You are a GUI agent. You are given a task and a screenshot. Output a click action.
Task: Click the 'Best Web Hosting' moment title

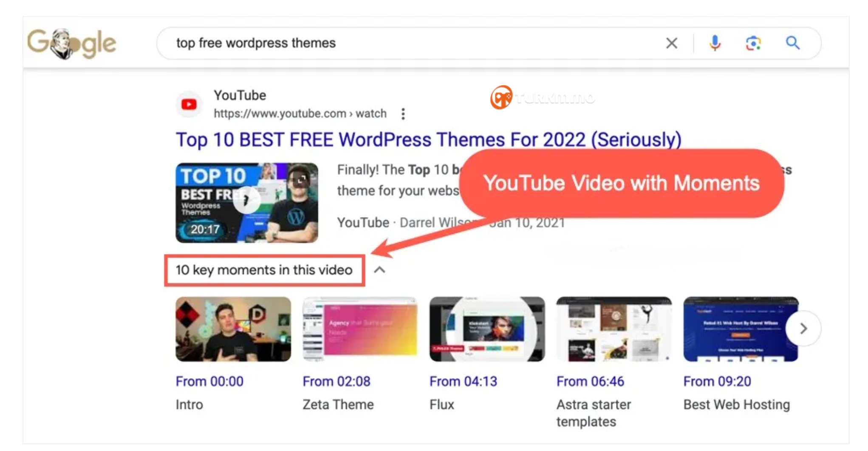[x=737, y=404]
